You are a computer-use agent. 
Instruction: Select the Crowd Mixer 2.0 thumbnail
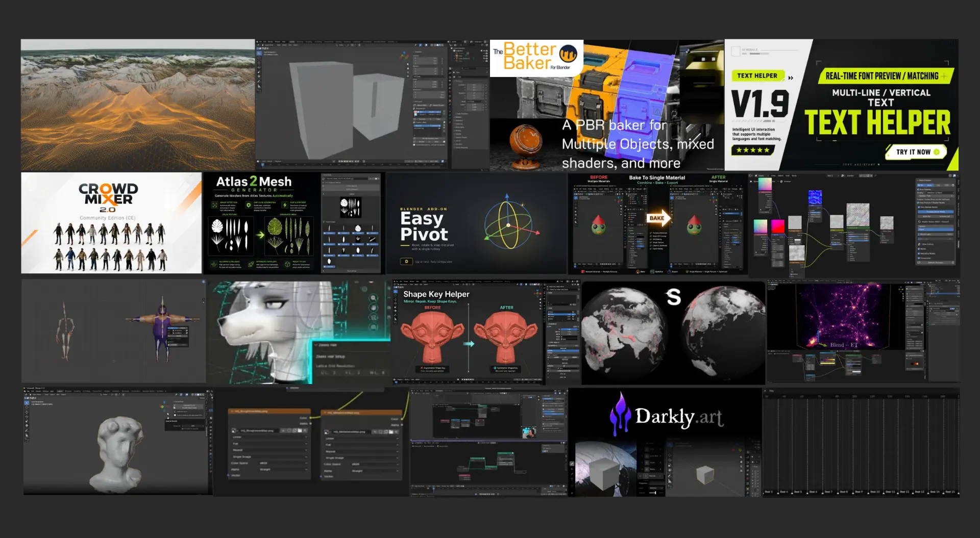111,223
